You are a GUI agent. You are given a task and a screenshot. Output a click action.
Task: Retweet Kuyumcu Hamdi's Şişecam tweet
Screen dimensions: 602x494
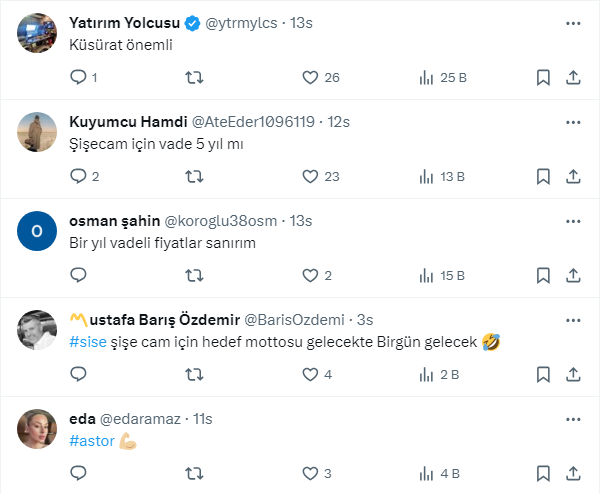(x=195, y=176)
